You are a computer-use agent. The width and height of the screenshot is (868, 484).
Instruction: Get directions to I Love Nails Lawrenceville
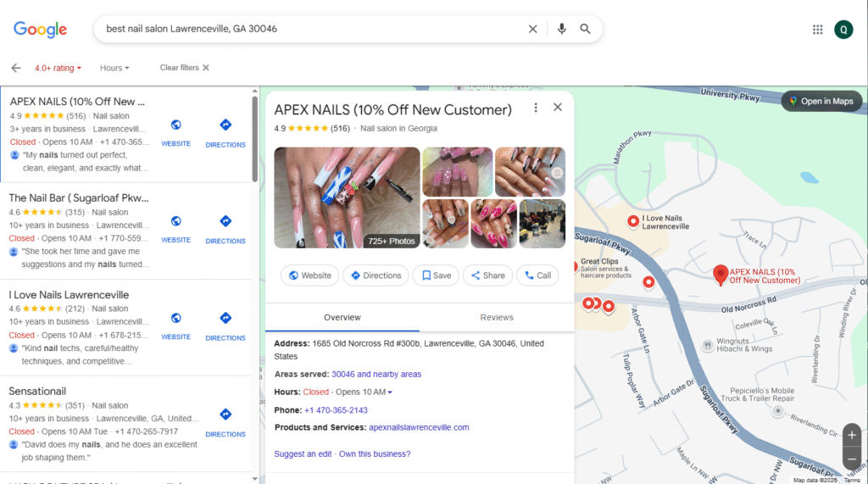coord(225,324)
